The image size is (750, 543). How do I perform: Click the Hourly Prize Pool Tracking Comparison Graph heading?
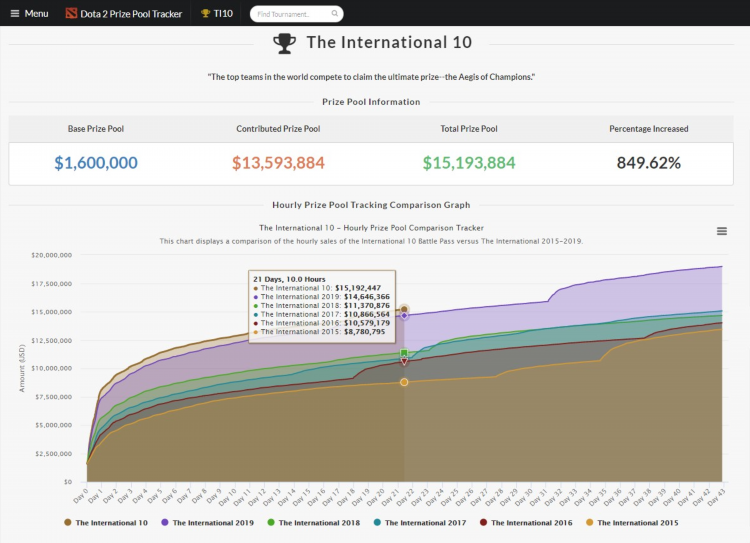[x=371, y=205]
